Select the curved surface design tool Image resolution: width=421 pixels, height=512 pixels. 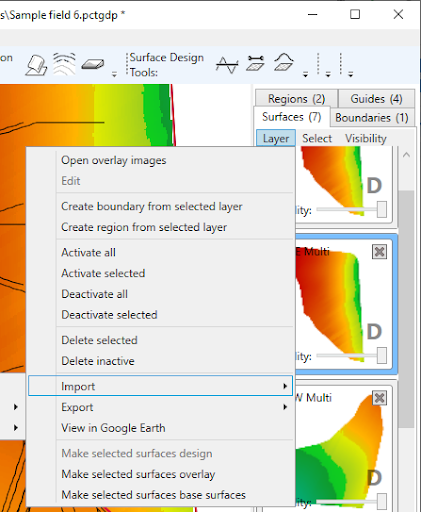pos(284,62)
